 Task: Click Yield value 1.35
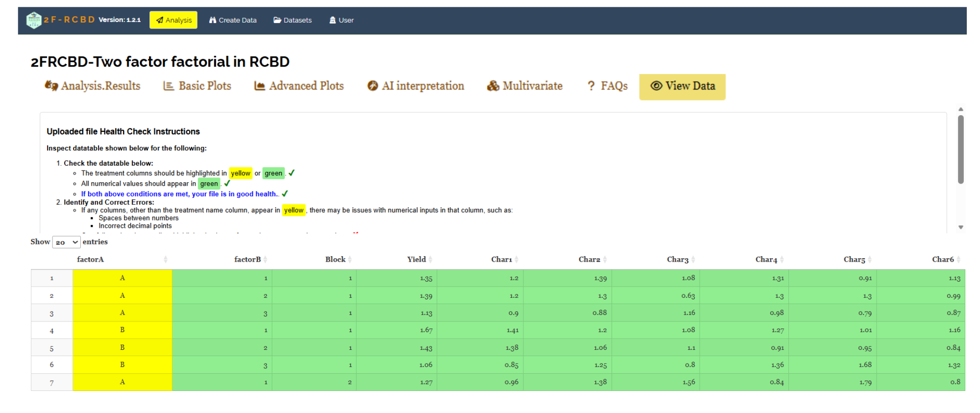click(426, 278)
